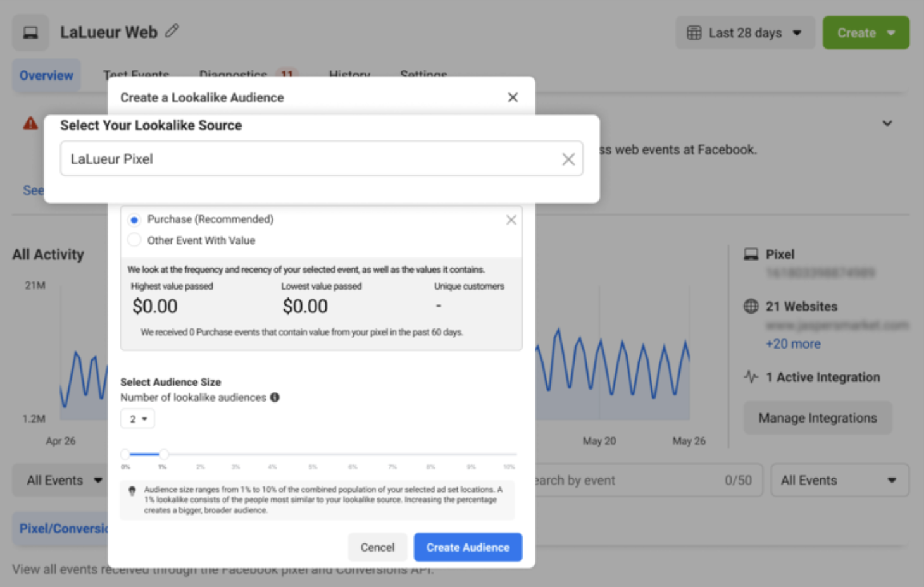The height and width of the screenshot is (587, 924).
Task: Remove the value event section with X
Action: click(511, 220)
